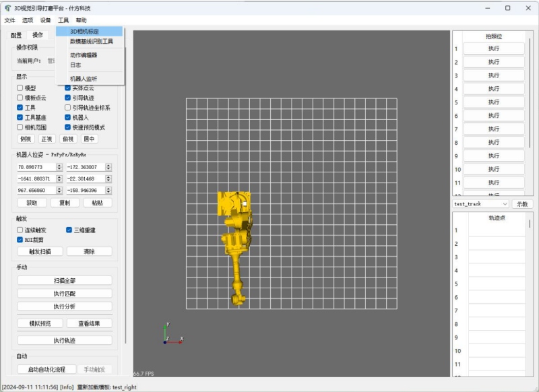Click the stepper on the 70.898773 field
The image size is (539, 392).
[59, 166]
